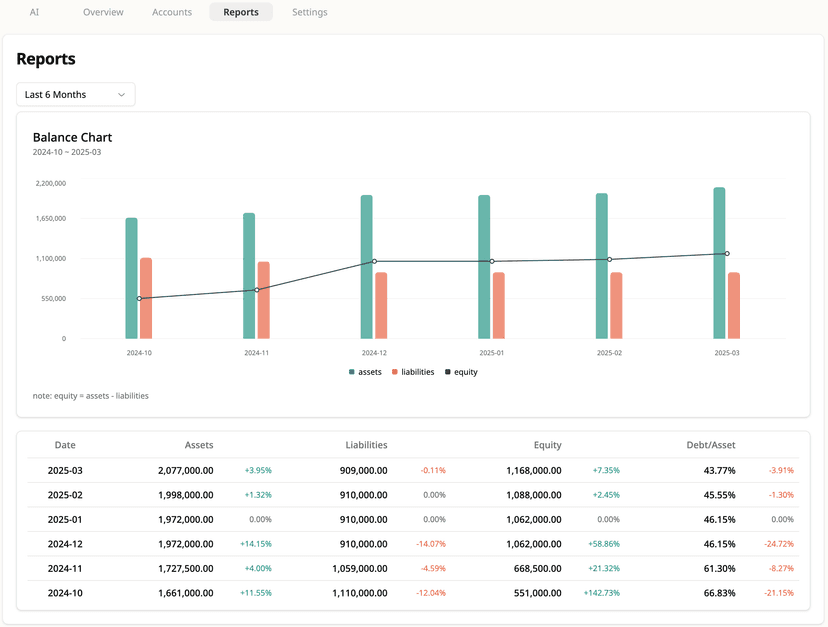Select the Reports tab
The width and height of the screenshot is (828, 627).
241,12
